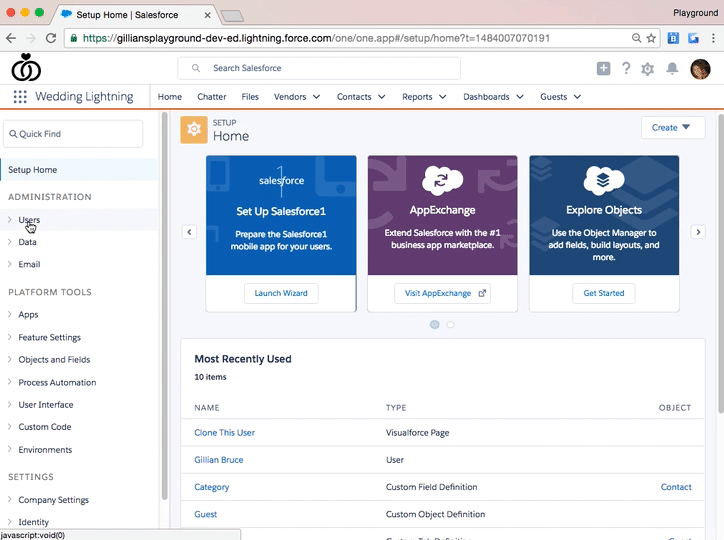Open User Interface in sidebar
Screen dimensions: 724x540
click(x=46, y=405)
